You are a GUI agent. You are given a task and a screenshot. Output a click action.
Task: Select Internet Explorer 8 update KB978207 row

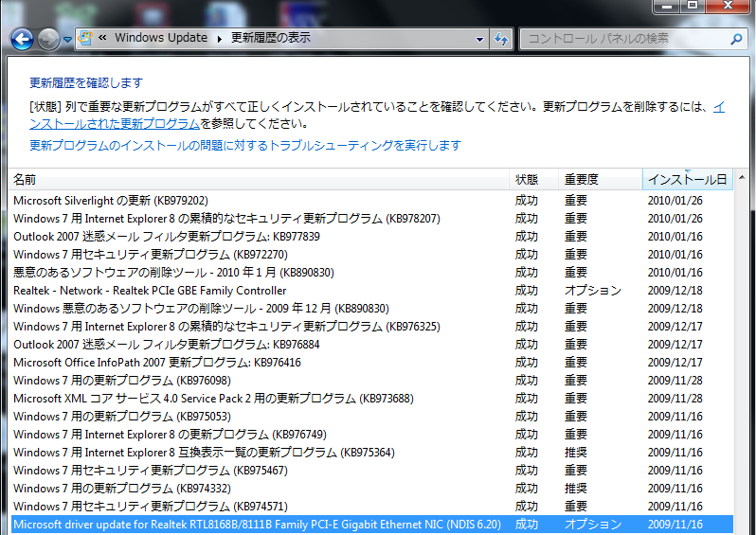coord(371,219)
